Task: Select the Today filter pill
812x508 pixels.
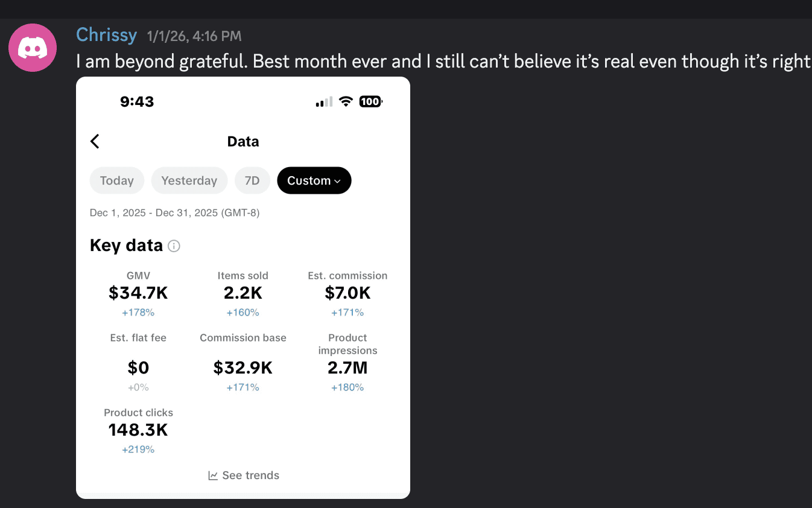Action: click(116, 180)
